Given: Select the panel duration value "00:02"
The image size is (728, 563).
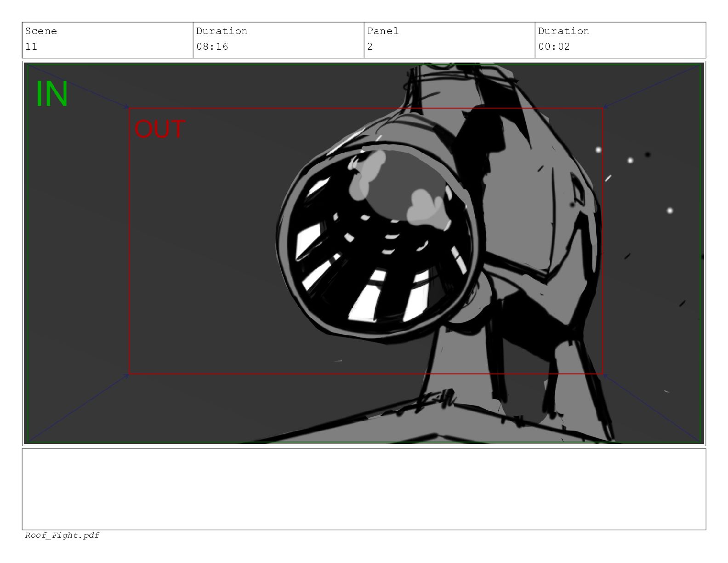Looking at the screenshot, I should (x=554, y=46).
